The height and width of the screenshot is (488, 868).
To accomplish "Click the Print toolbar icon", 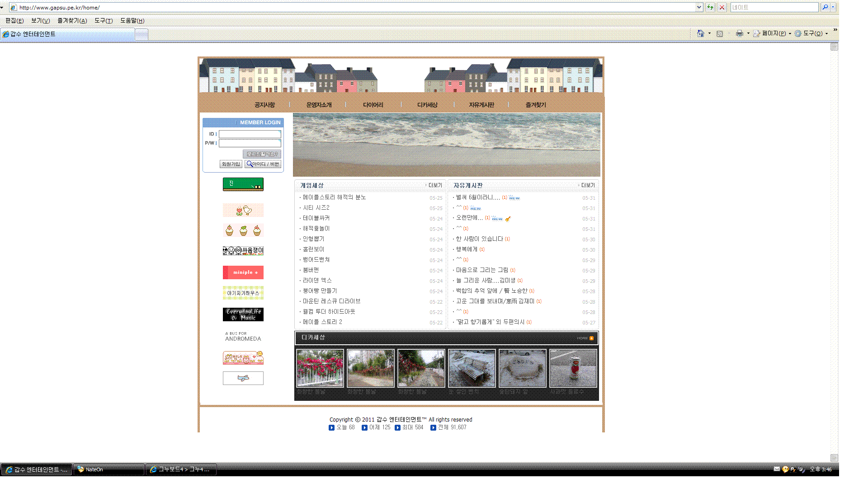I will click(x=739, y=33).
